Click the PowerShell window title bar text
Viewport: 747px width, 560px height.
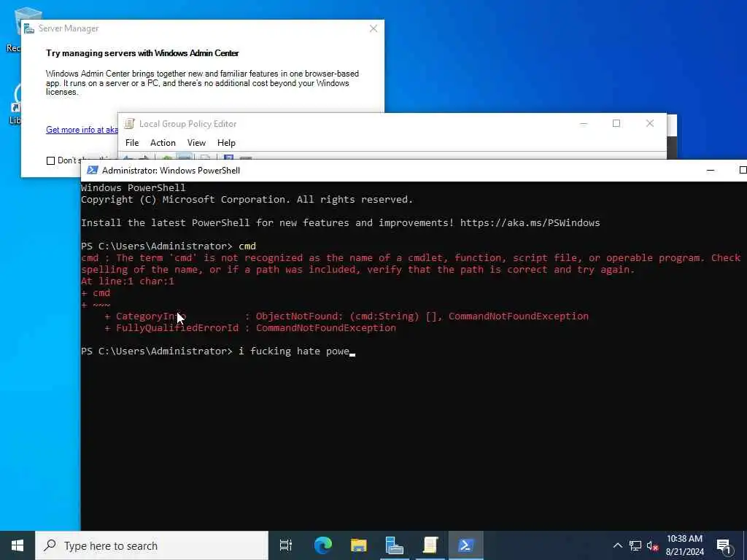tap(171, 171)
